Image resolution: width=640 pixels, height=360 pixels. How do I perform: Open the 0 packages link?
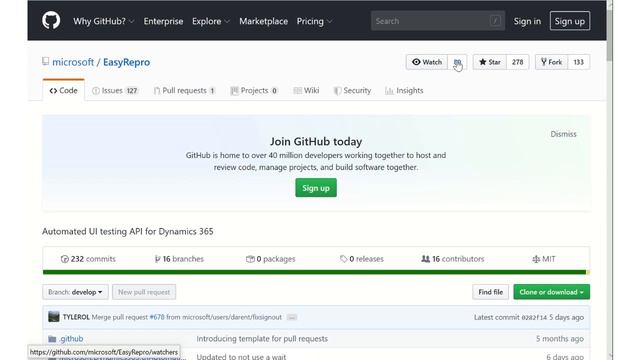(271, 259)
